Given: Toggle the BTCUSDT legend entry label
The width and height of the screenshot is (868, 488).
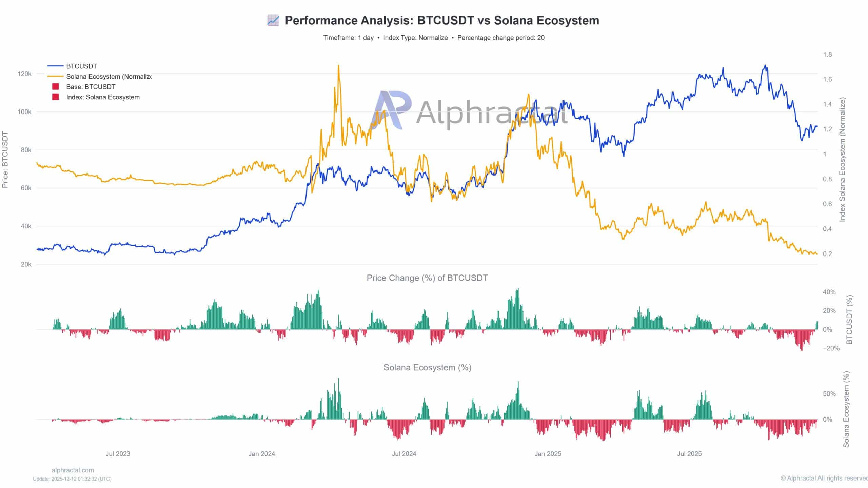Looking at the screenshot, I should tap(81, 66).
